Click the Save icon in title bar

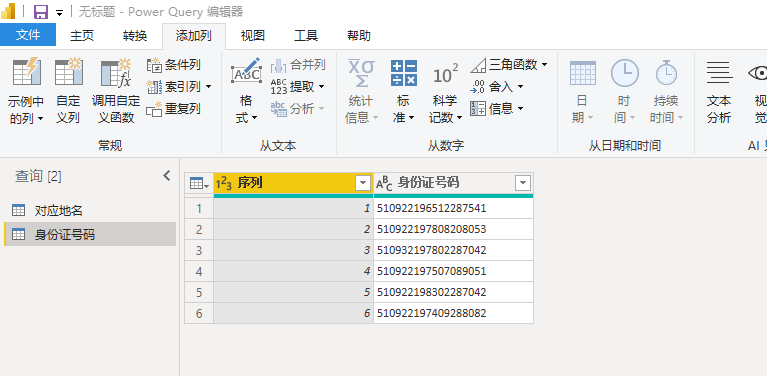[41, 11]
